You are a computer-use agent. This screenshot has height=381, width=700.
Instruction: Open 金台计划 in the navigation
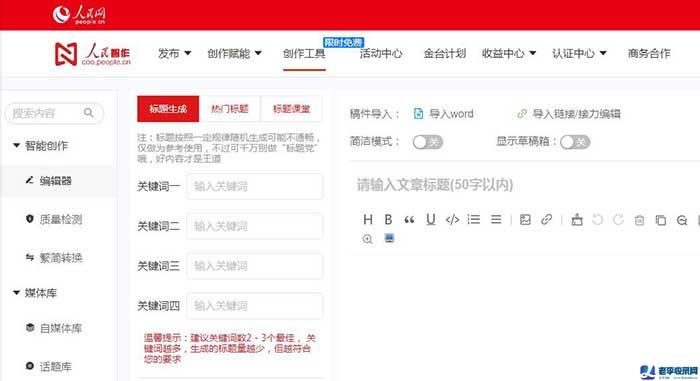(x=445, y=54)
